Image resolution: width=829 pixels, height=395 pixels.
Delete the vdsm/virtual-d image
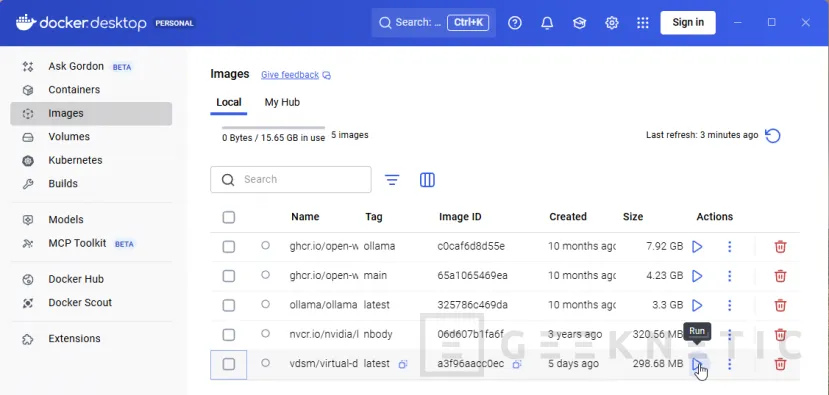point(780,364)
